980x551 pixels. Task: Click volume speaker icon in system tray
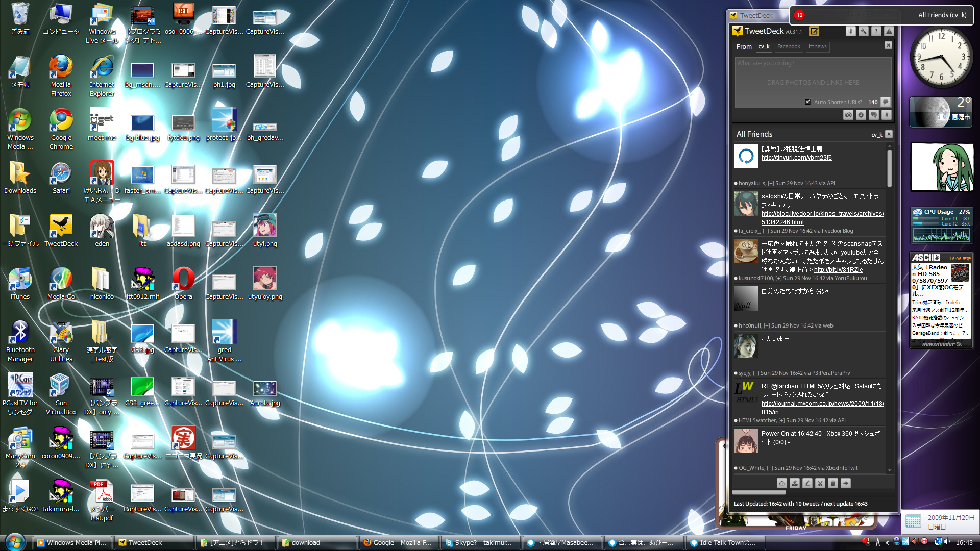coord(947,542)
